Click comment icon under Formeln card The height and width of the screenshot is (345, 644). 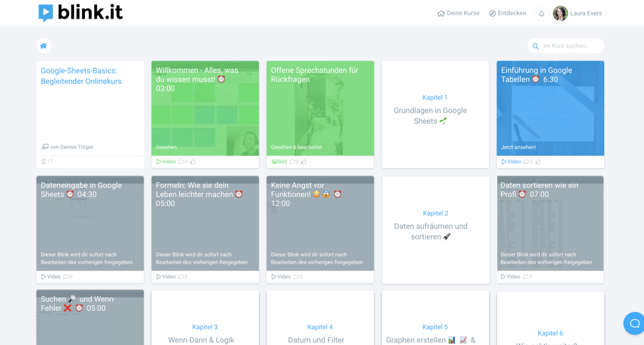click(x=181, y=277)
